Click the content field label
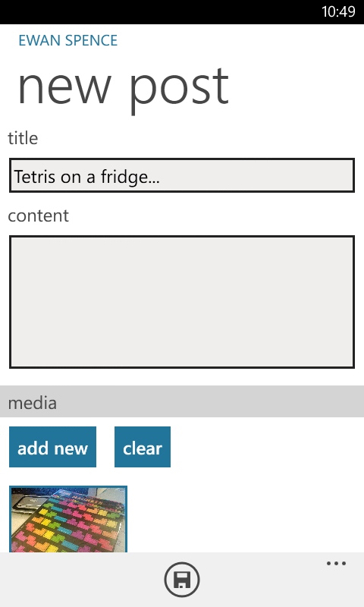 click(x=38, y=215)
